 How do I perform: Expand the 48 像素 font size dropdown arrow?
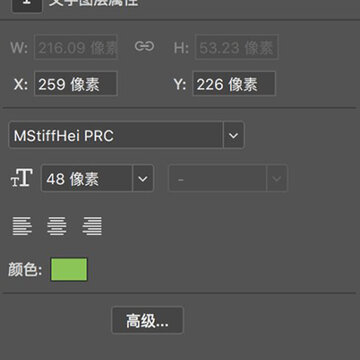click(143, 179)
